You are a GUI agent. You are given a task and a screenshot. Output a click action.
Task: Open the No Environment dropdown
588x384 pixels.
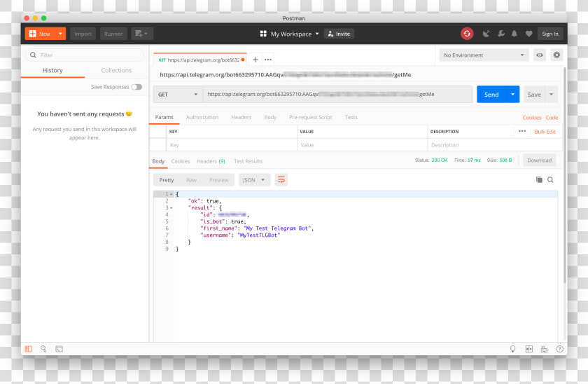484,55
